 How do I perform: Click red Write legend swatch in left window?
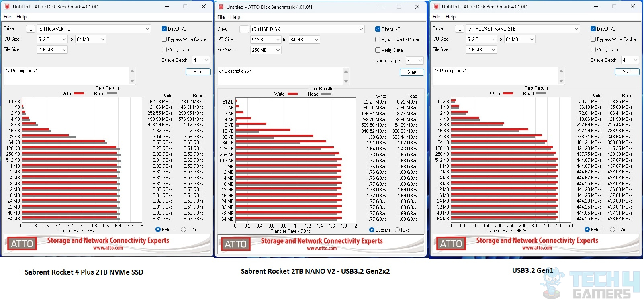pyautogui.click(x=79, y=94)
